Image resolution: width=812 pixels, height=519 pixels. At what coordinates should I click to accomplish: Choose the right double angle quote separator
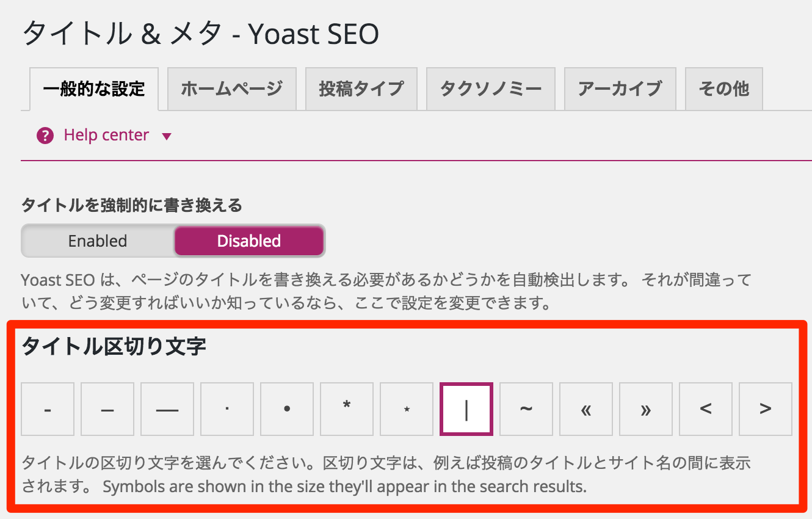coord(646,409)
